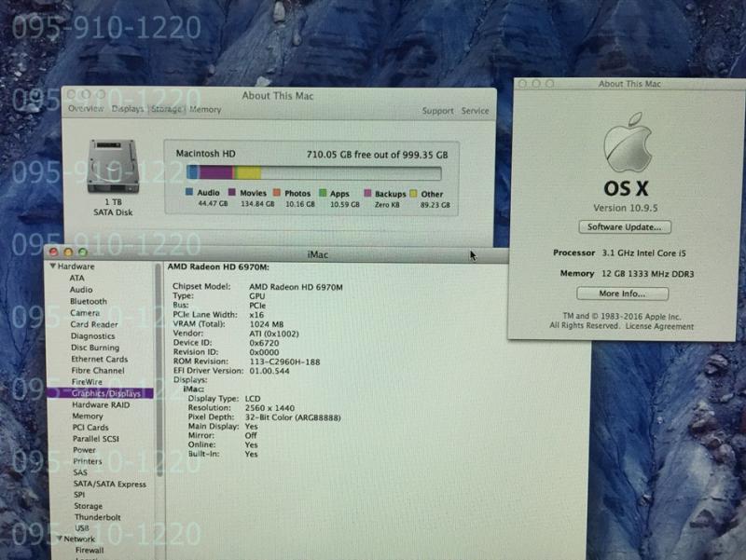Collapse the Network section in sidebar

[x=58, y=539]
